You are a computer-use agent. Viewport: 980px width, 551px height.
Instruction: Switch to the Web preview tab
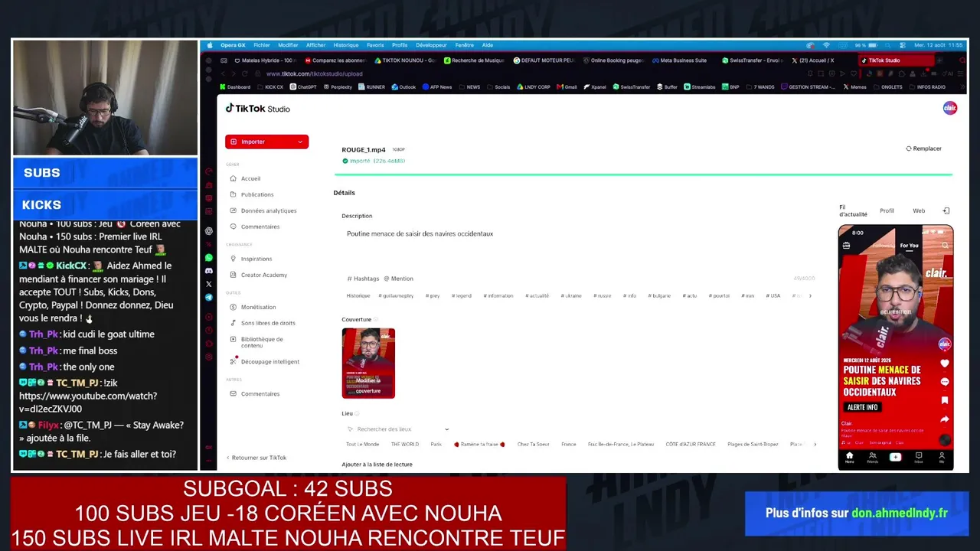[919, 210]
